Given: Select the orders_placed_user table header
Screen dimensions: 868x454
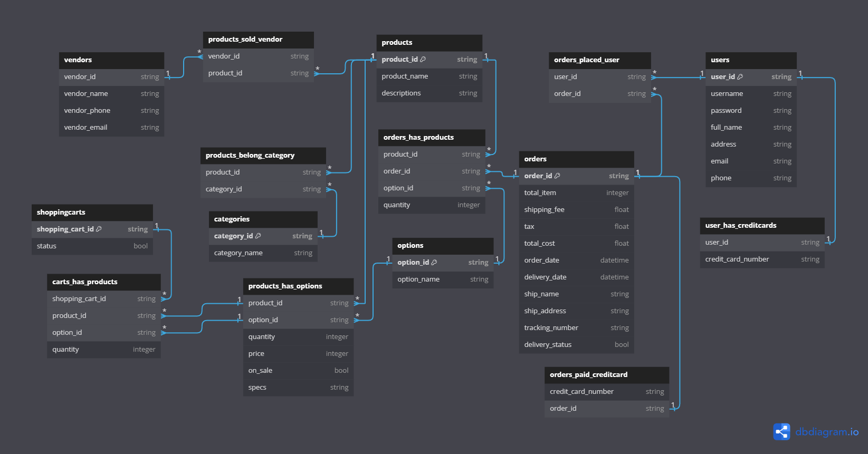Looking at the screenshot, I should click(600, 60).
